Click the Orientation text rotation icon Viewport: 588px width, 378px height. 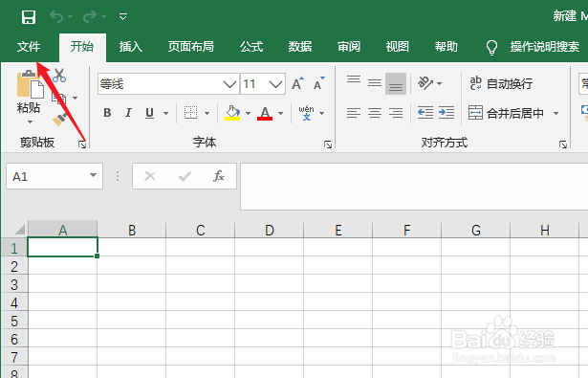pos(425,83)
